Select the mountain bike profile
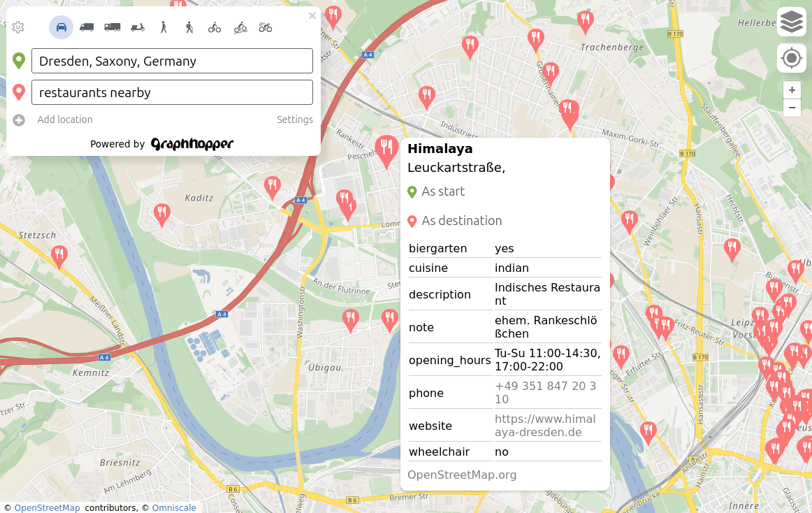 pyautogui.click(x=240, y=27)
